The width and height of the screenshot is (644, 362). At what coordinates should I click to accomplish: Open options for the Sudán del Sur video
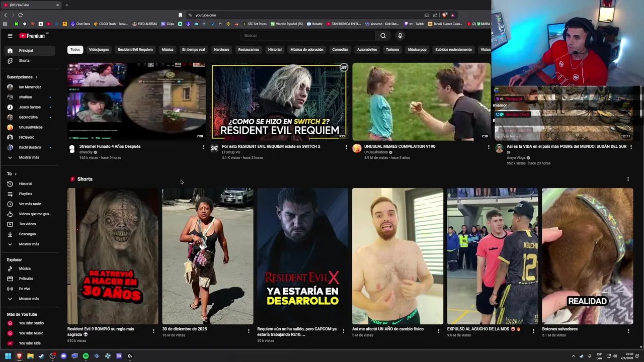[x=631, y=147]
